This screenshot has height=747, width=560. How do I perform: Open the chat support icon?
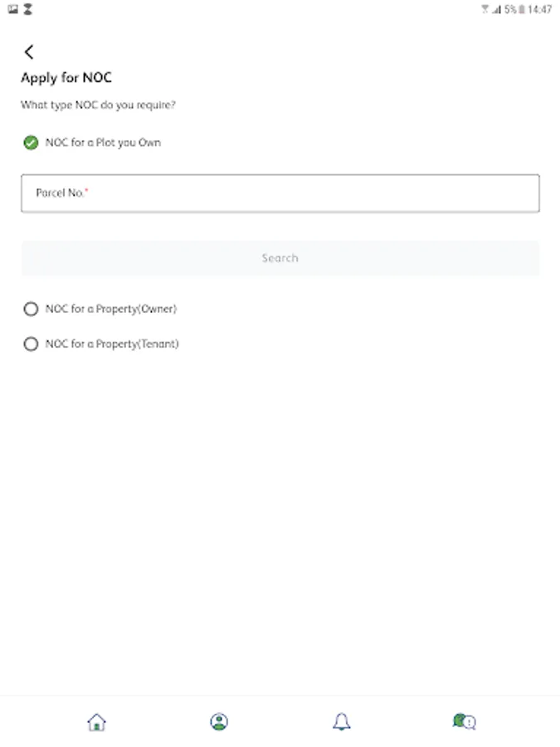464,722
